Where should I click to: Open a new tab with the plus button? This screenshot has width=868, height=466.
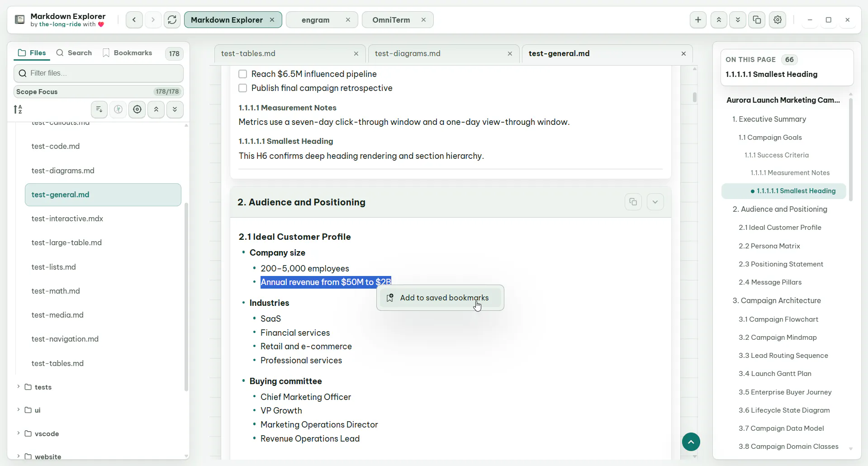coord(698,20)
